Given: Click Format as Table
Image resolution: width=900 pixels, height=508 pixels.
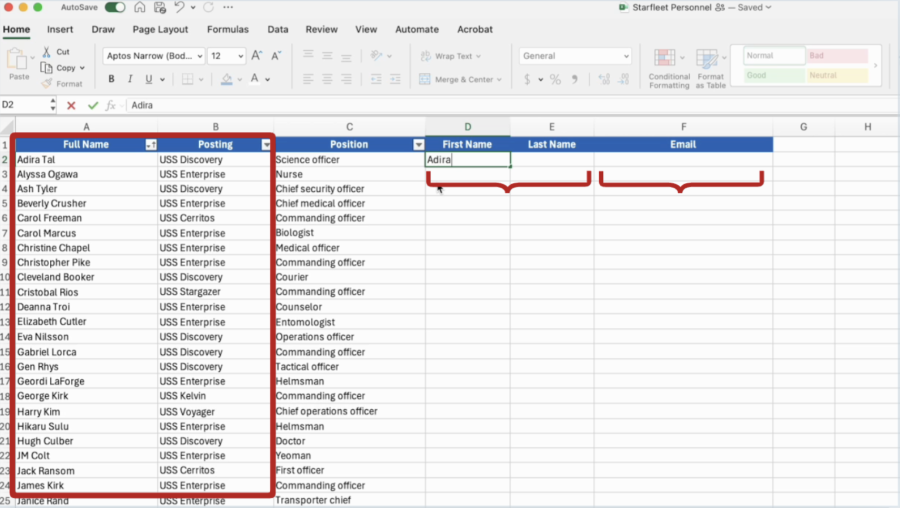Looking at the screenshot, I should pyautogui.click(x=711, y=68).
